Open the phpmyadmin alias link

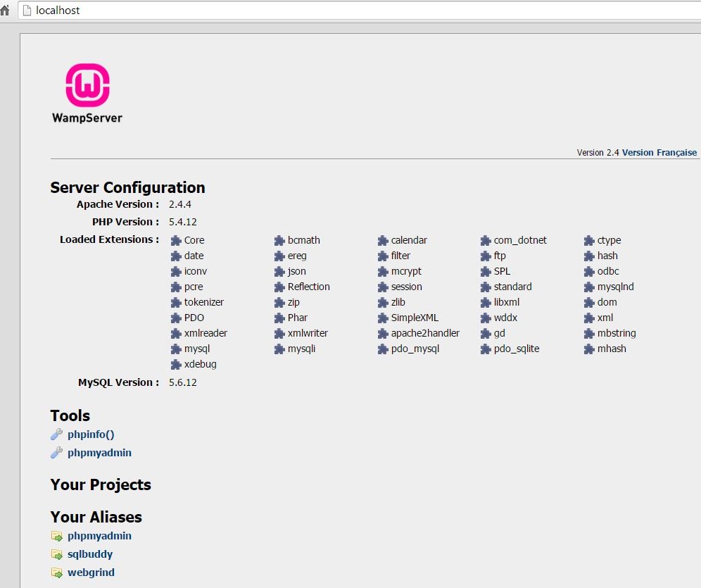(99, 536)
